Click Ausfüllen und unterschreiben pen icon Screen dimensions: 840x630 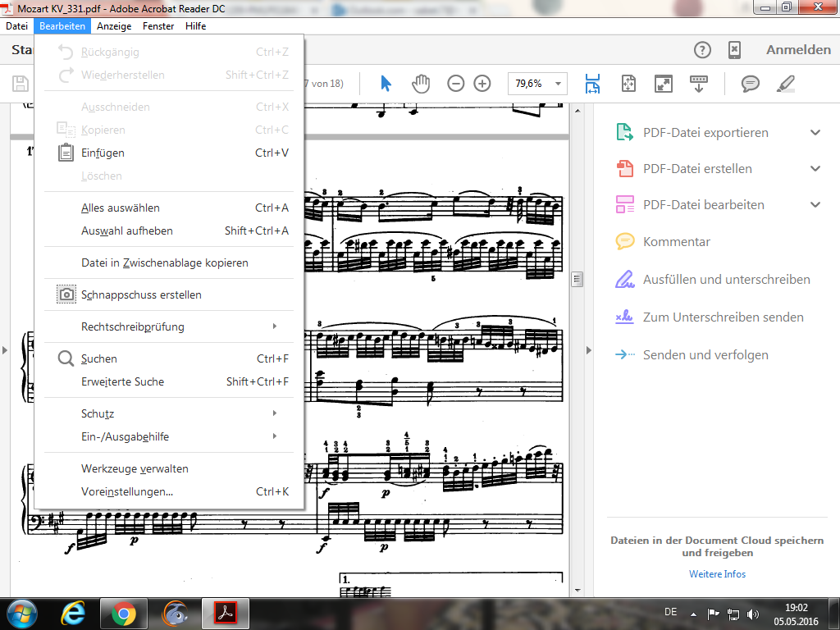pyautogui.click(x=624, y=279)
